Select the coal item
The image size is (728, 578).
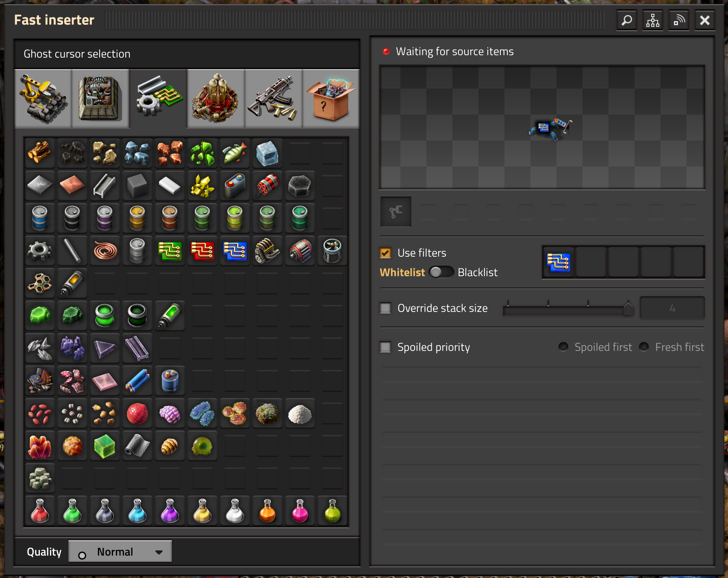(72, 154)
